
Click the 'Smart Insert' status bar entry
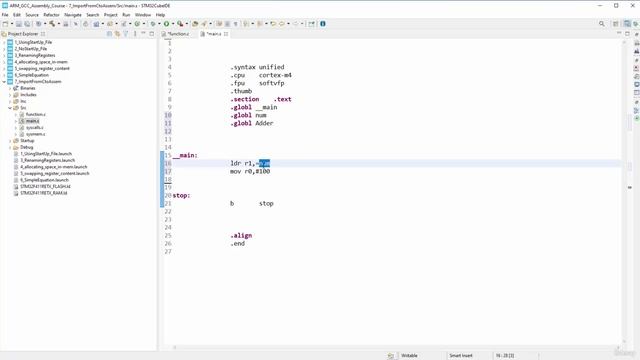(x=460, y=356)
